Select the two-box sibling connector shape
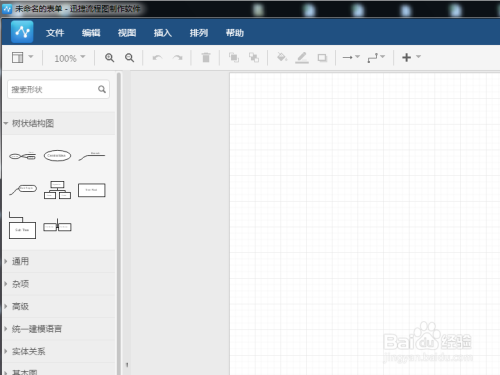This screenshot has height=375, width=500. coord(57,226)
